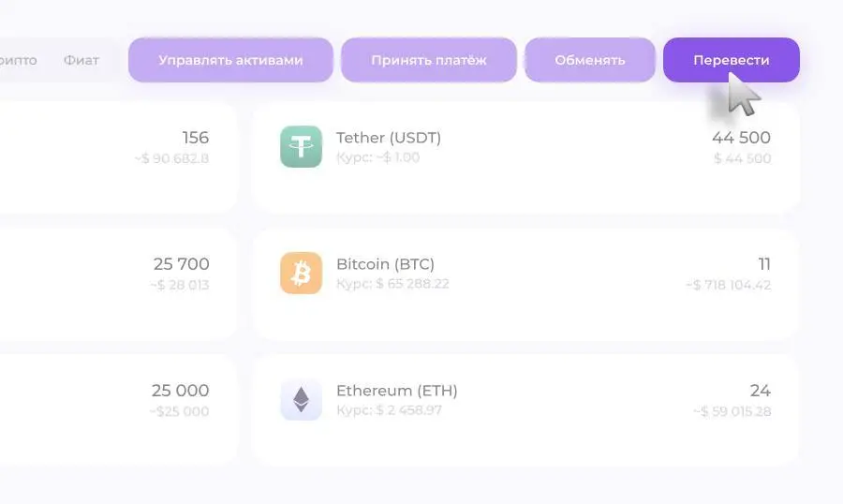Open the card showing balance 25 000
Viewport: 843px width, 504px height.
pyautogui.click(x=118, y=410)
